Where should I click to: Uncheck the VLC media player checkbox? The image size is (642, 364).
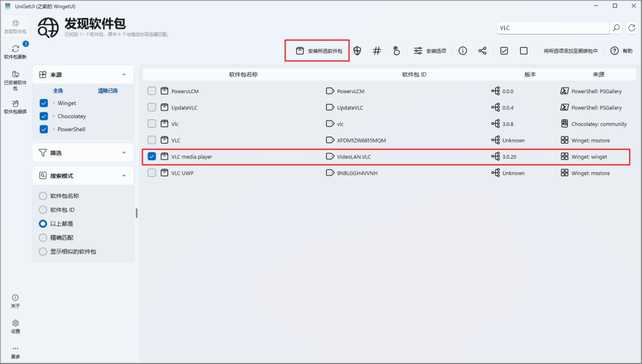click(x=152, y=156)
